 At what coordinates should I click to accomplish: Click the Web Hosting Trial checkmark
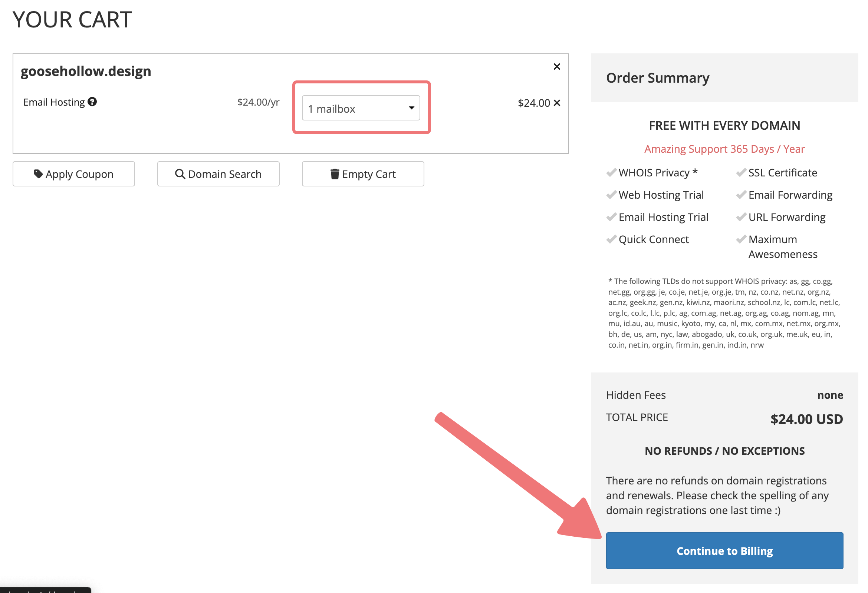[611, 195]
